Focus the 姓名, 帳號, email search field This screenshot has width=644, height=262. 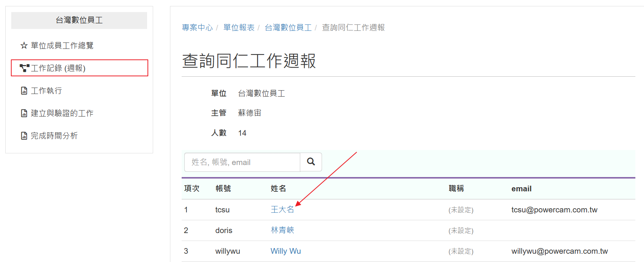(242, 162)
